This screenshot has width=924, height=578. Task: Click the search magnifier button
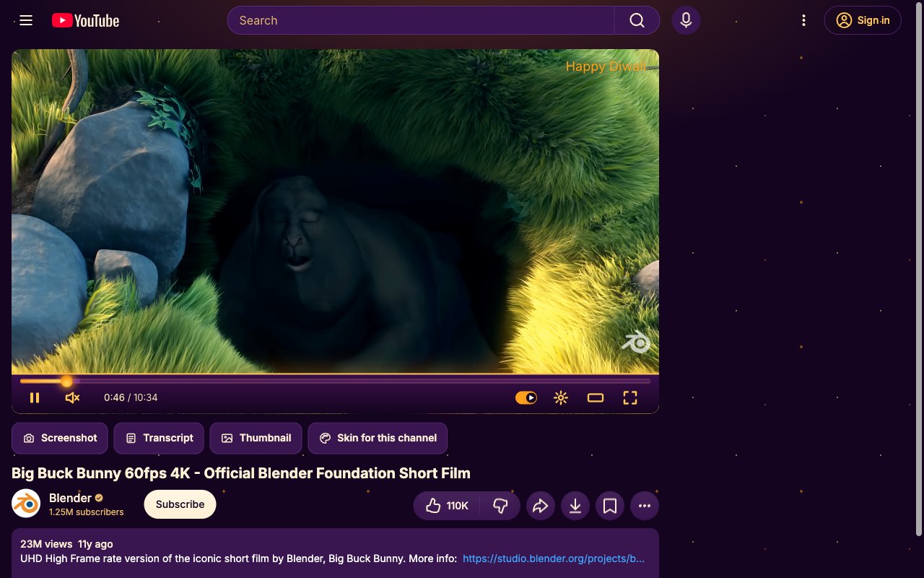(637, 20)
